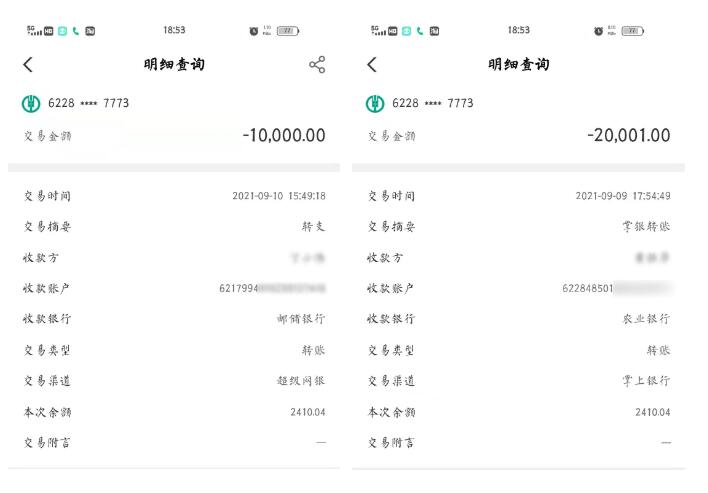Screen dimensions: 708x493
Task: Tap the receiving account starting with 6217994
Action: 272,289
